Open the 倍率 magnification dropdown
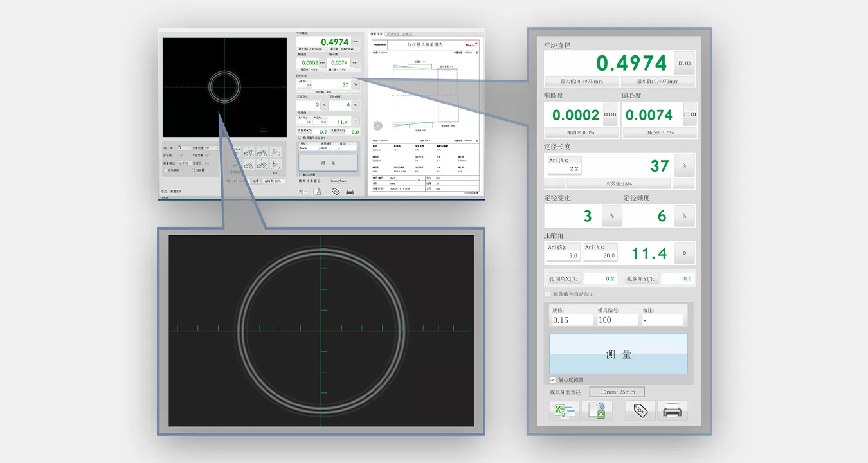The height and width of the screenshot is (463, 868). tap(185, 148)
